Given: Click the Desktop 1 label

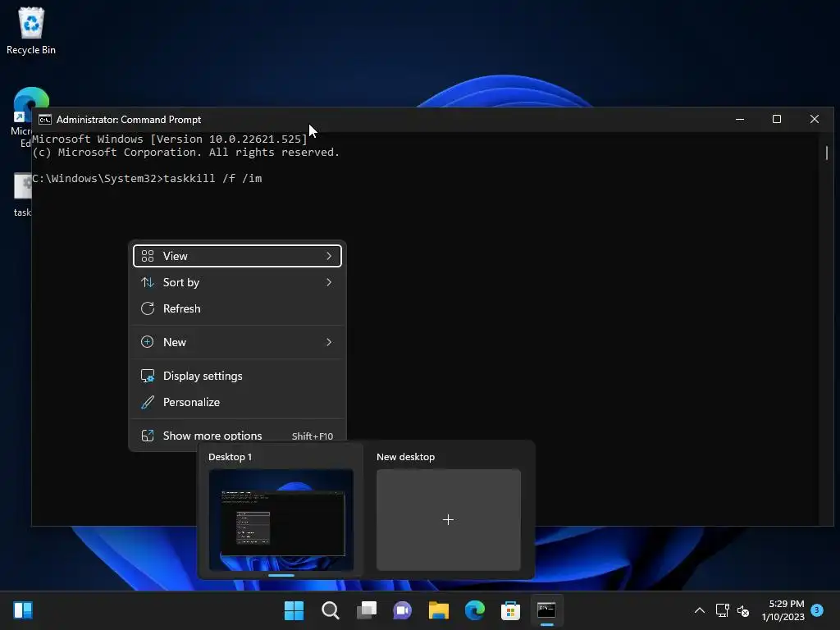Looking at the screenshot, I should [x=230, y=457].
